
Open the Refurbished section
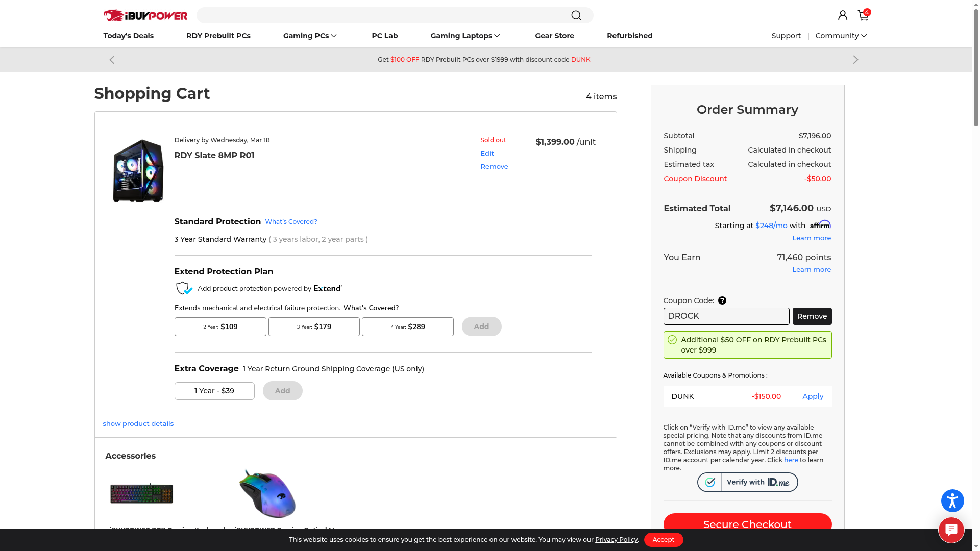pyautogui.click(x=629, y=36)
